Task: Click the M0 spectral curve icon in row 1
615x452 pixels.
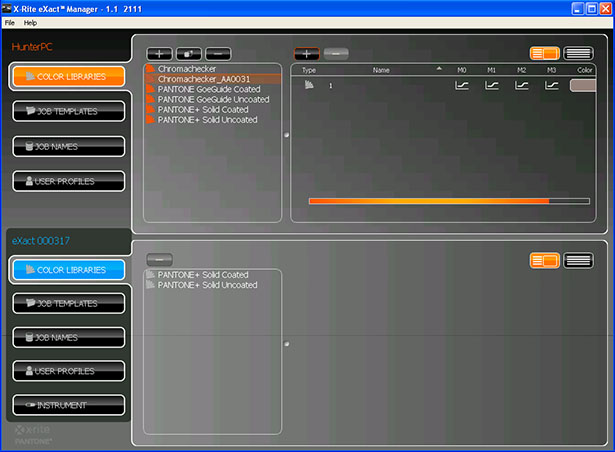Action: click(x=462, y=85)
